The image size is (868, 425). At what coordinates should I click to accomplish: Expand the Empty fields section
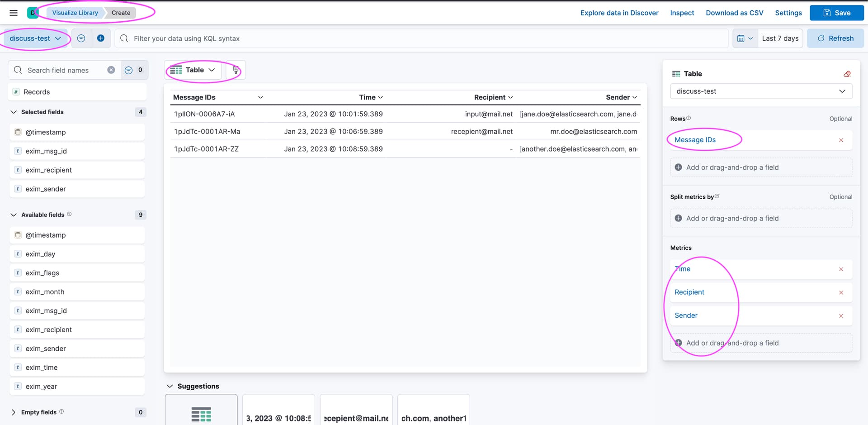14,412
